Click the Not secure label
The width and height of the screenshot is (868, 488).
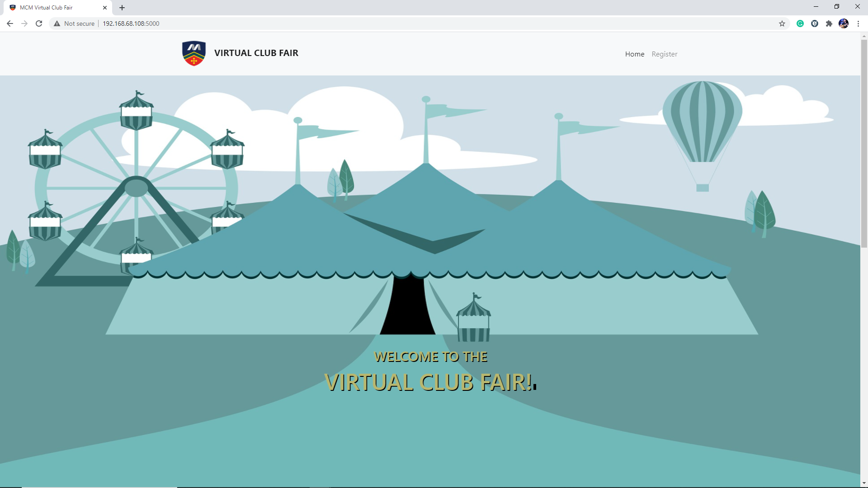click(x=79, y=23)
